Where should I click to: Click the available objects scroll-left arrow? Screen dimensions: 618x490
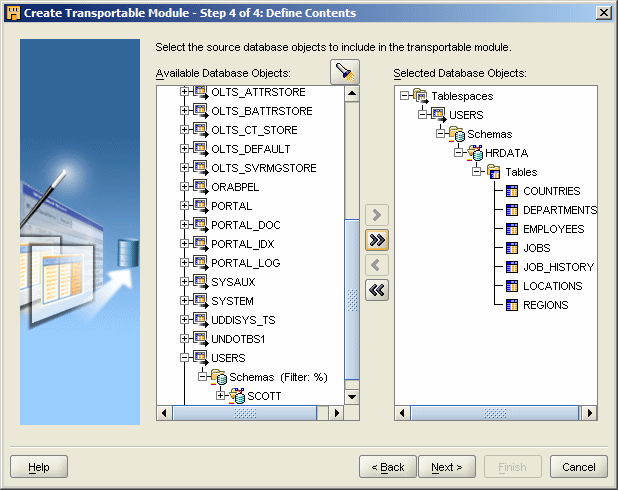tap(164, 413)
